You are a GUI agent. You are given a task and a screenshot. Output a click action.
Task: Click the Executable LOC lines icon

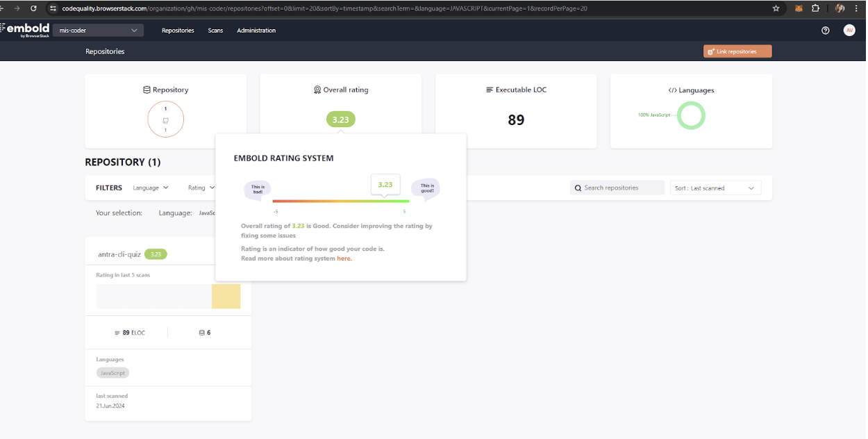490,90
